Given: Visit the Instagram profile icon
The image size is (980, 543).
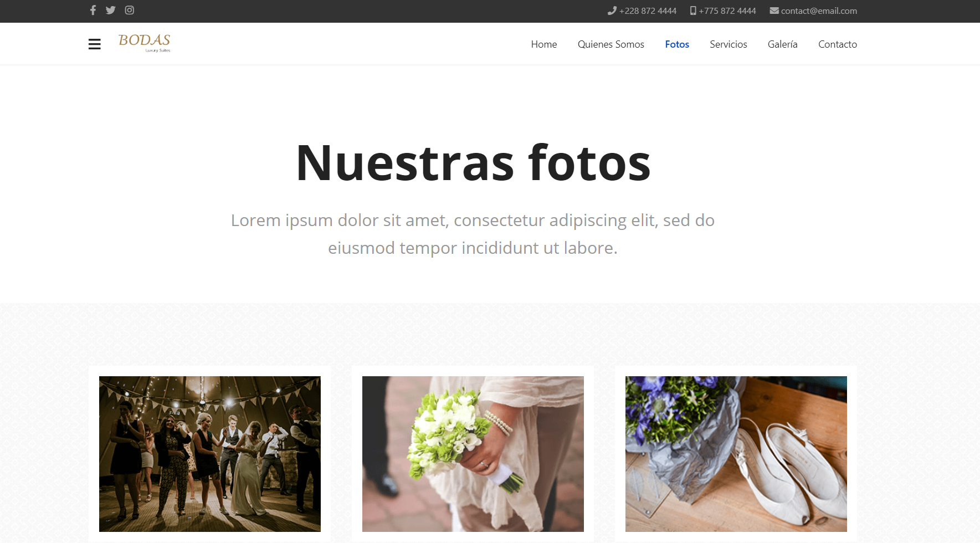Looking at the screenshot, I should point(130,10).
